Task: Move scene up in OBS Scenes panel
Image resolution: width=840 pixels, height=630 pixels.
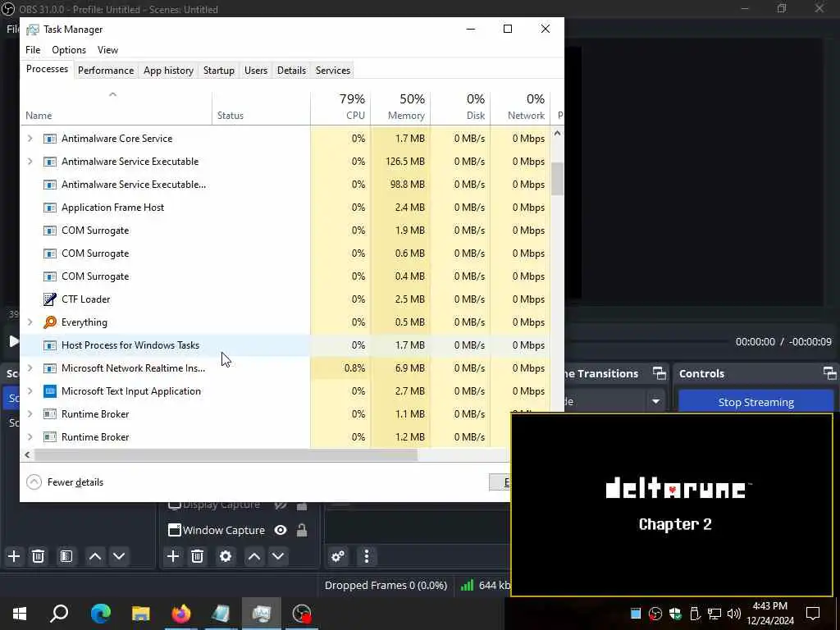Action: [x=95, y=557]
